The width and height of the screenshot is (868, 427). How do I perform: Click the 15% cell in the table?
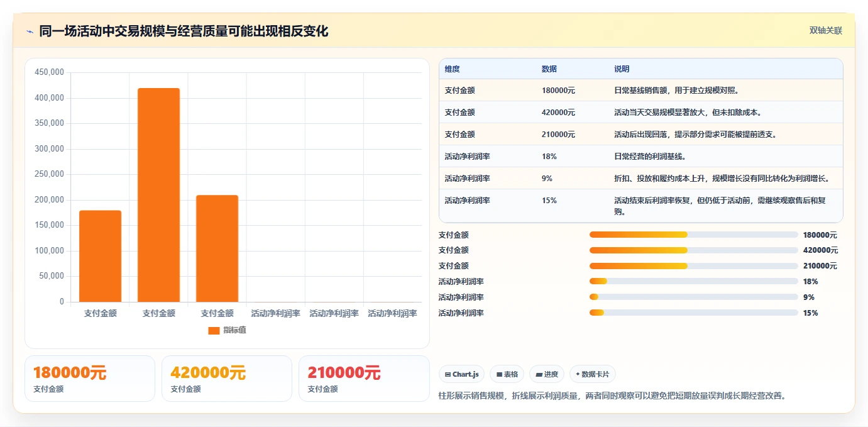[549, 201]
